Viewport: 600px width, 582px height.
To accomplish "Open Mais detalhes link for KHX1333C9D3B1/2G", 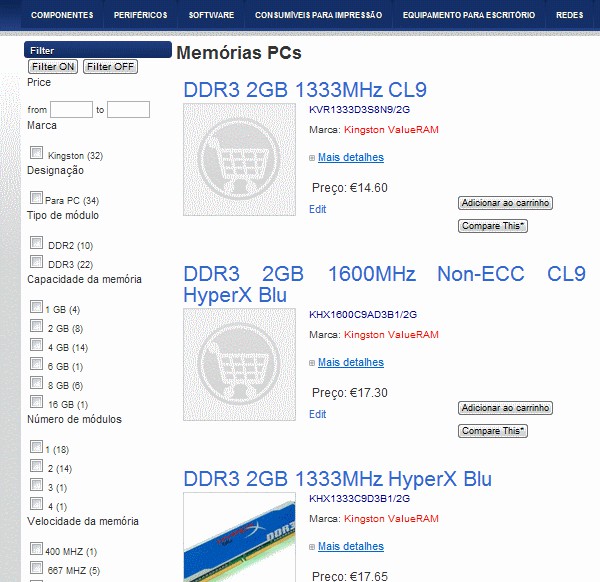I will [351, 546].
